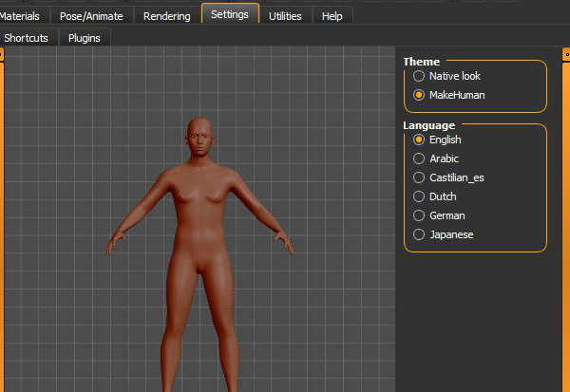Set language to Arabic
This screenshot has height=392, width=570.
[x=419, y=159]
